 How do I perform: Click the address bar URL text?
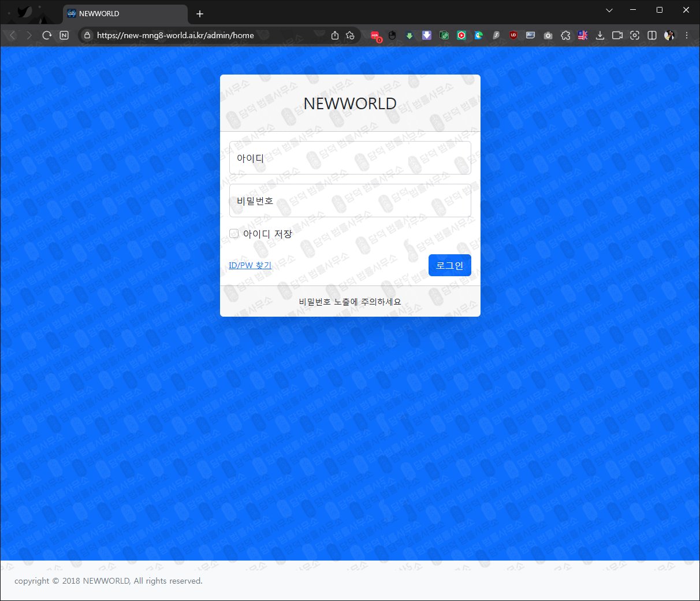176,35
